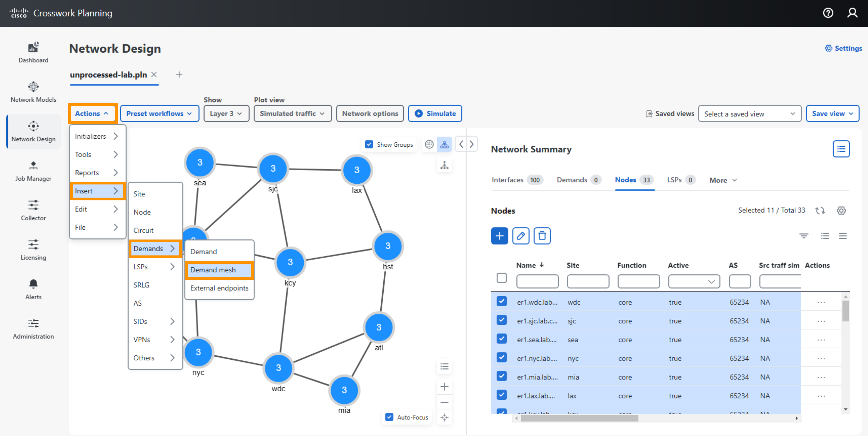Click the Name column filter input
This screenshot has height=436, width=868.
click(537, 281)
